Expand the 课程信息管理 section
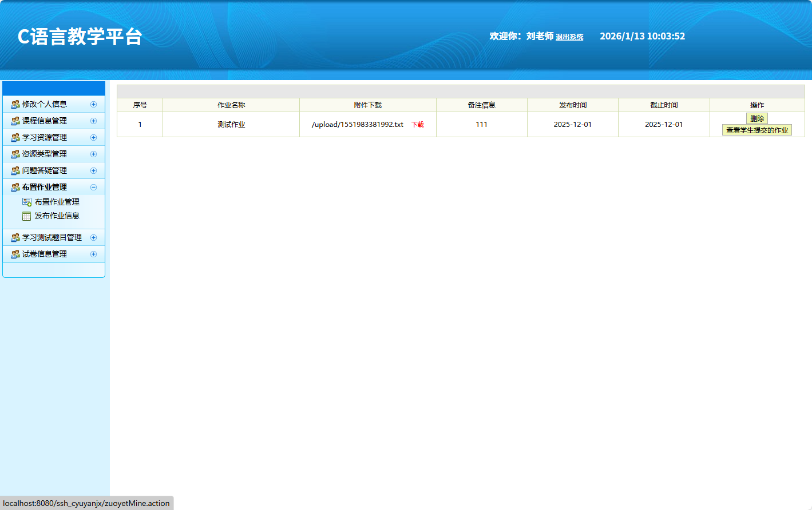Viewport: 812px width, 510px height. pyautogui.click(x=93, y=121)
